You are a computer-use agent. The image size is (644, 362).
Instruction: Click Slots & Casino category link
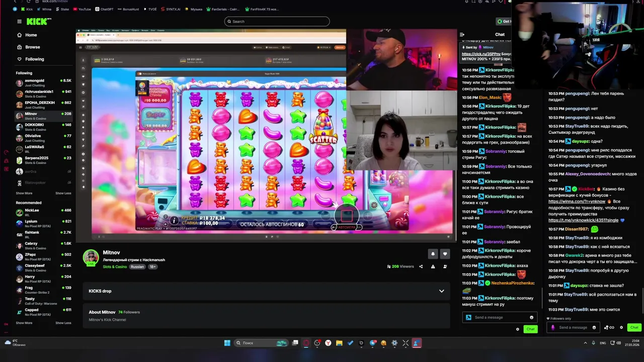pyautogui.click(x=115, y=267)
